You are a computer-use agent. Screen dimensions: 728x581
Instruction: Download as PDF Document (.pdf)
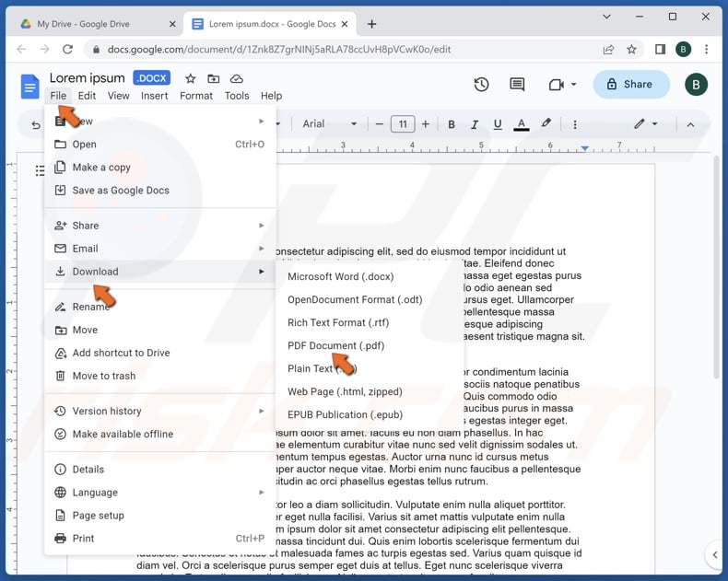[x=370, y=345]
